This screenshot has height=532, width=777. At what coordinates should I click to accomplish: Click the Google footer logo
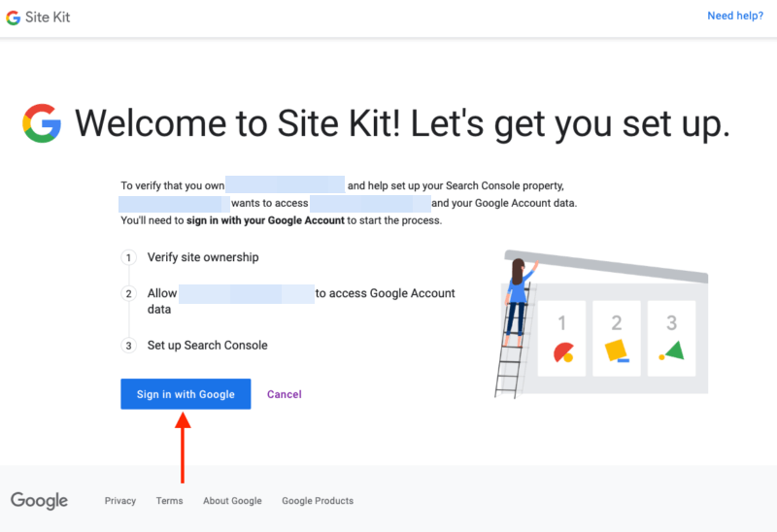(40, 501)
